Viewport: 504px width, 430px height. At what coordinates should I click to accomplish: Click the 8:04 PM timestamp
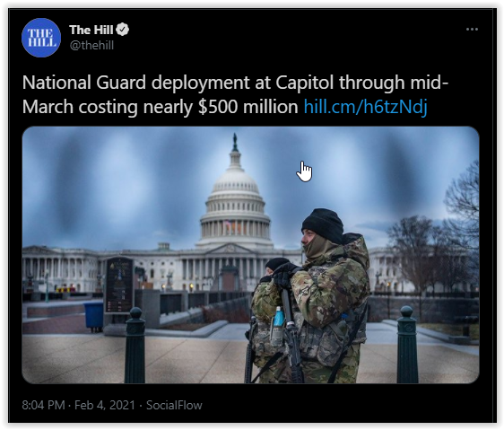(x=43, y=405)
